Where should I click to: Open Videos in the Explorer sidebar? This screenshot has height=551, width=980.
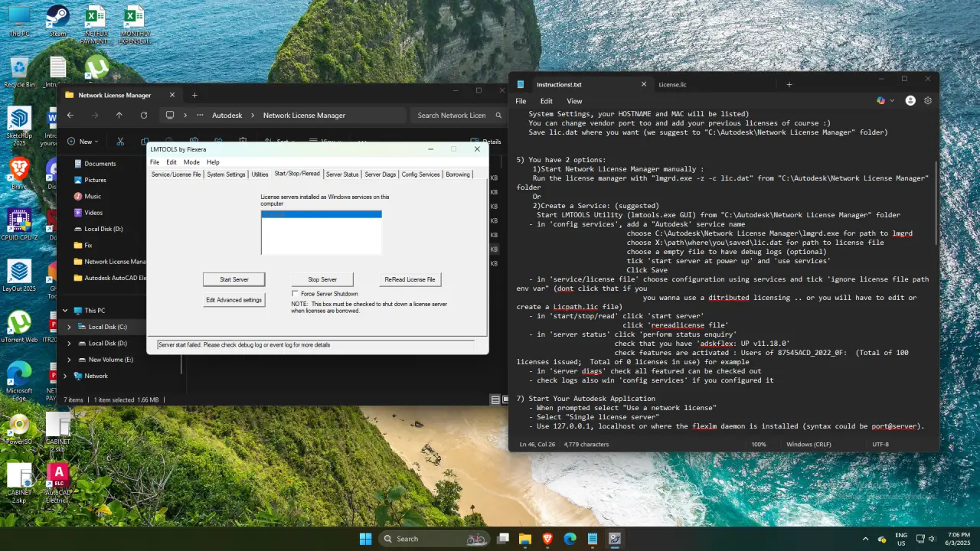[93, 213]
